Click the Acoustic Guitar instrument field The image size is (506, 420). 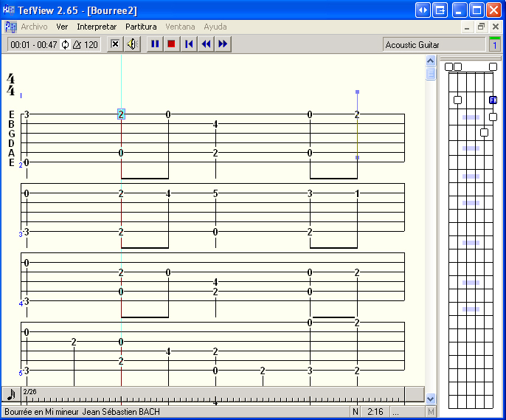(434, 45)
